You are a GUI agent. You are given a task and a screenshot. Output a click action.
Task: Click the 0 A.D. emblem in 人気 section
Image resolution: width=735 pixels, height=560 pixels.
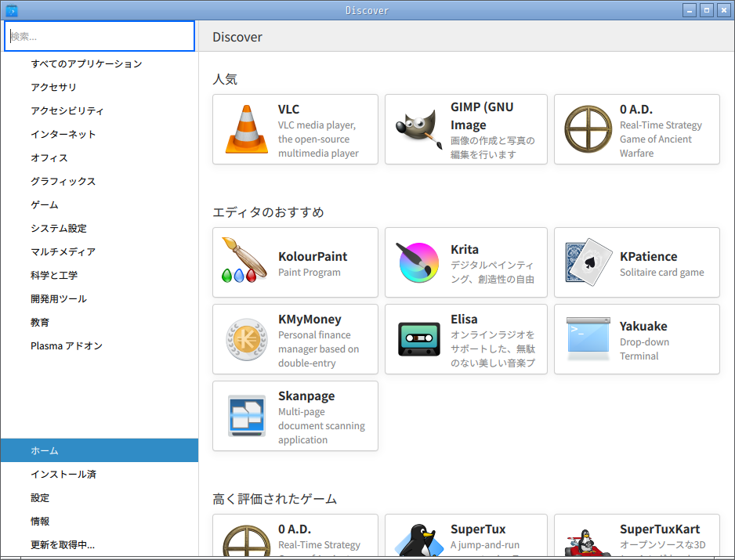tap(588, 129)
